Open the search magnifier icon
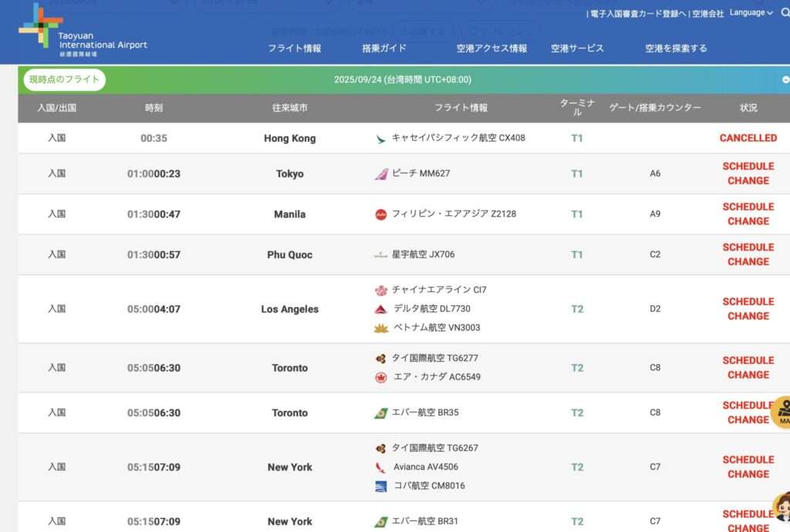 [x=785, y=12]
